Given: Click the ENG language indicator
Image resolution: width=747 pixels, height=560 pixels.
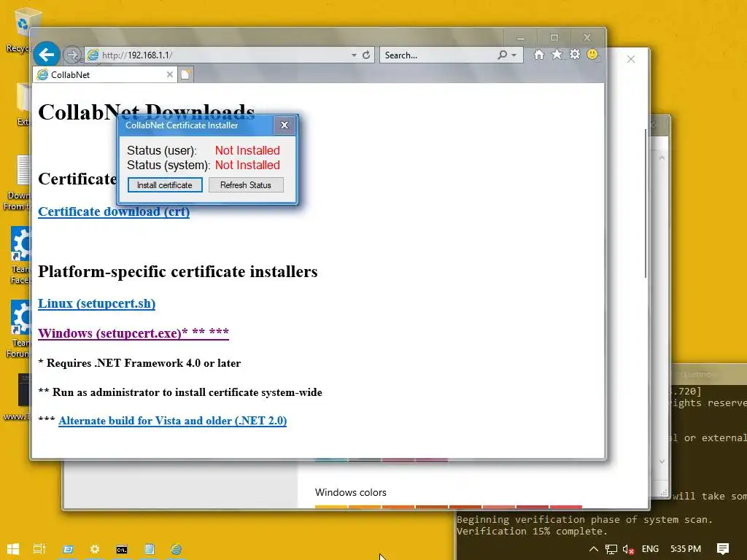Looking at the screenshot, I should point(650,549).
